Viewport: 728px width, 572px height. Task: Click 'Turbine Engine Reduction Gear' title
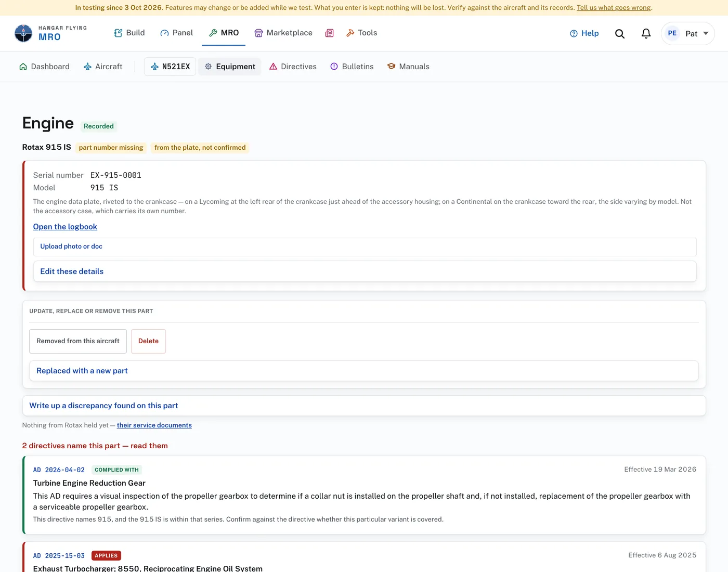(x=89, y=483)
